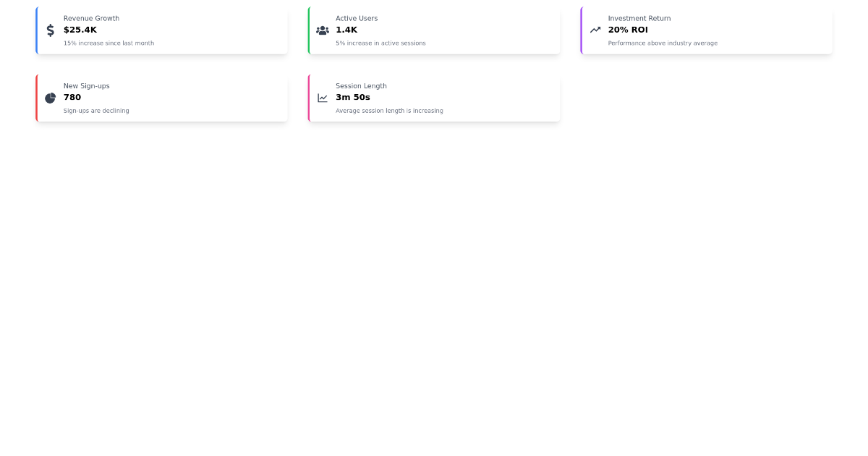Click the Session Length card title

[361, 85]
